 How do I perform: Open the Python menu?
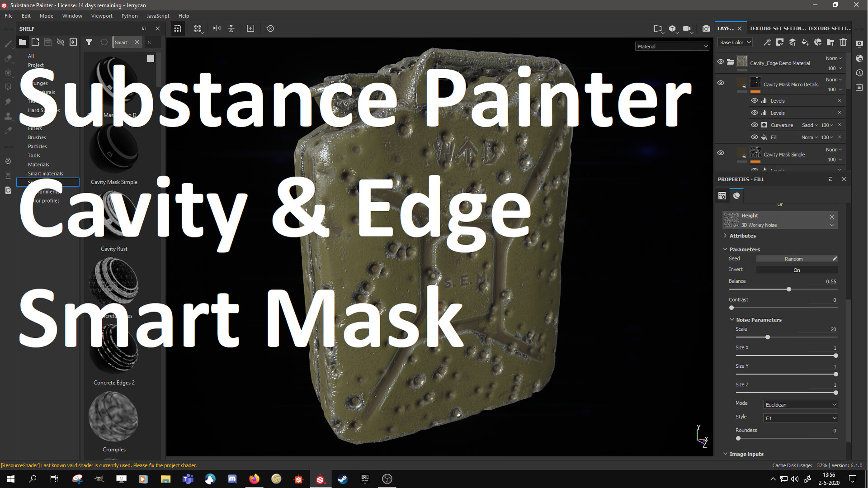(129, 15)
